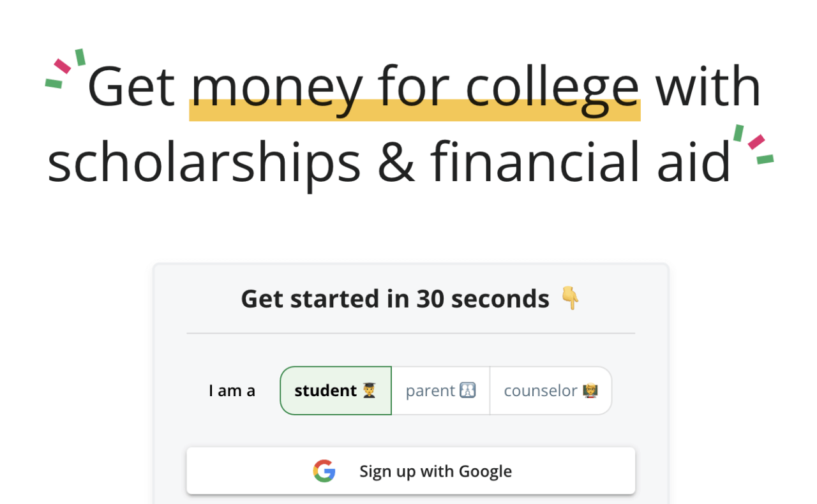Click the family emoji beside parent option
The width and height of the screenshot is (817, 504).
pos(467,390)
